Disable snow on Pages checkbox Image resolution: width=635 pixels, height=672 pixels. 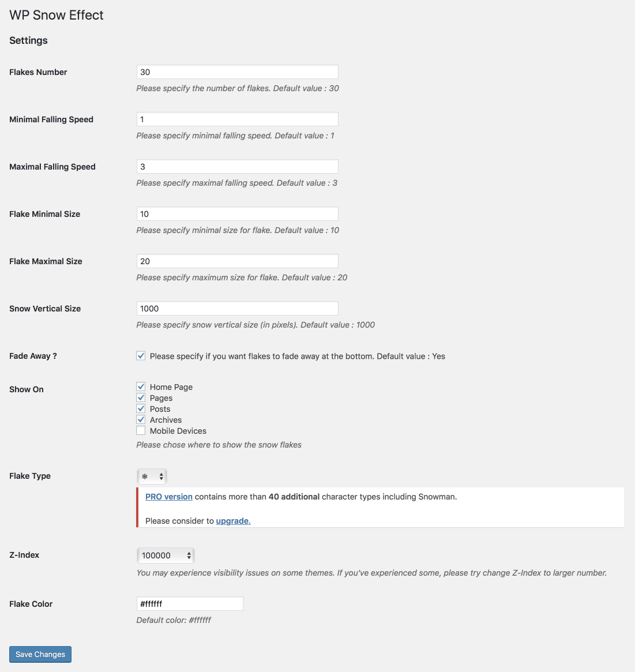click(x=141, y=397)
